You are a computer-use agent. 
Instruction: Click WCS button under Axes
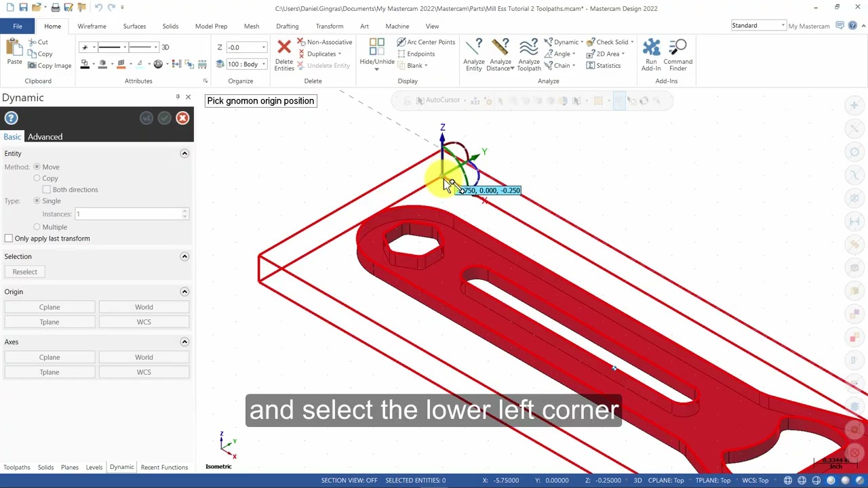click(x=144, y=372)
